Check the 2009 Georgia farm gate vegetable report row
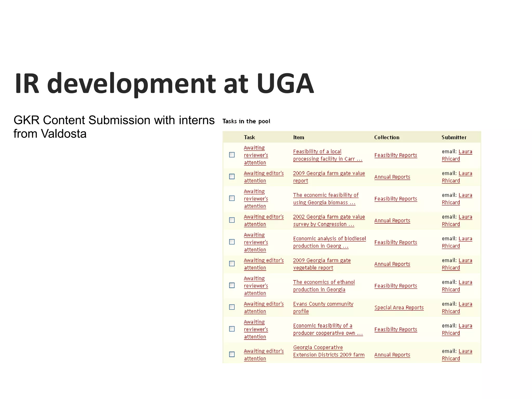Image resolution: width=532 pixels, height=399 pixels. pos(232,264)
